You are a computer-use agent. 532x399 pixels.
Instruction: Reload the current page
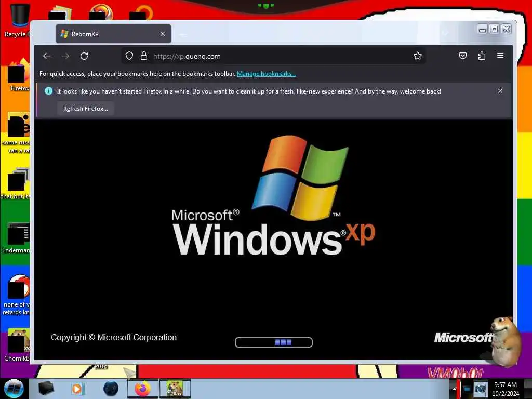84,56
